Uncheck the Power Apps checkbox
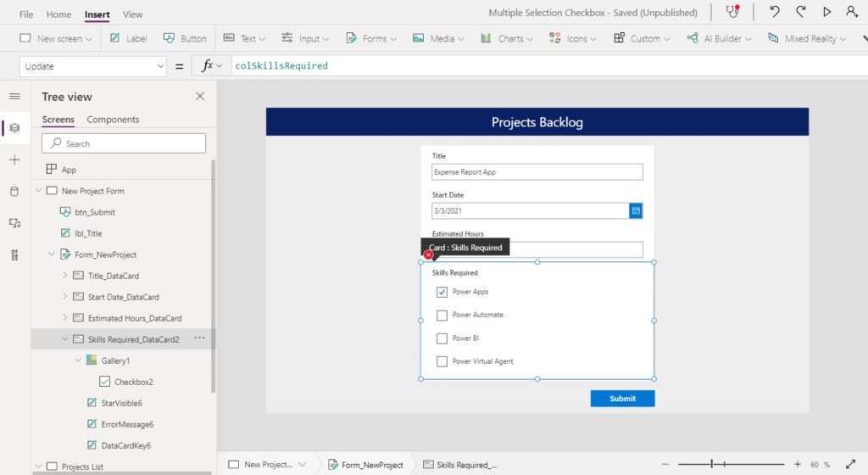The image size is (868, 475). 442,292
